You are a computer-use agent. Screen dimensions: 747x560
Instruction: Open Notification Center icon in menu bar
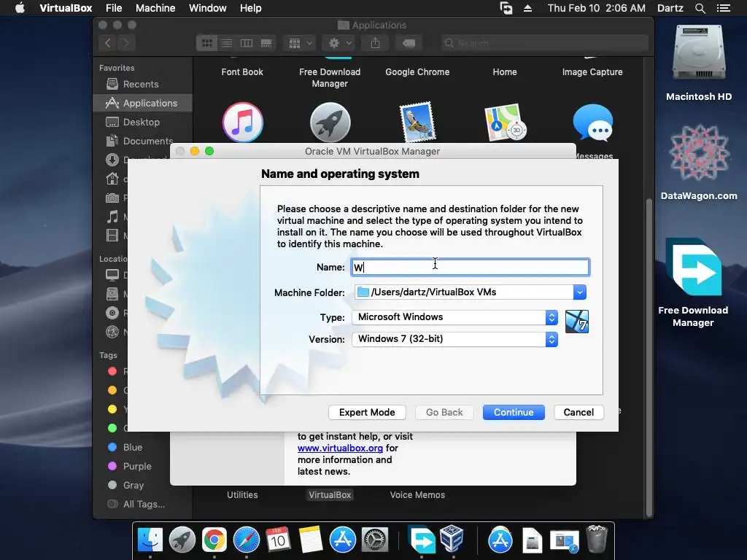(723, 8)
